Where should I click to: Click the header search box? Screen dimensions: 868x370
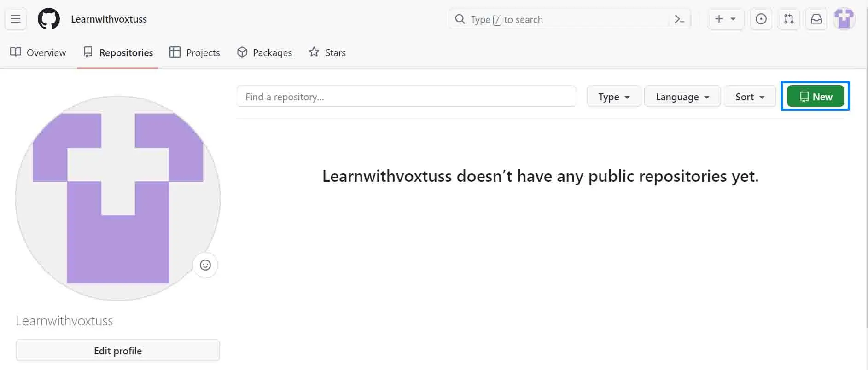click(570, 19)
